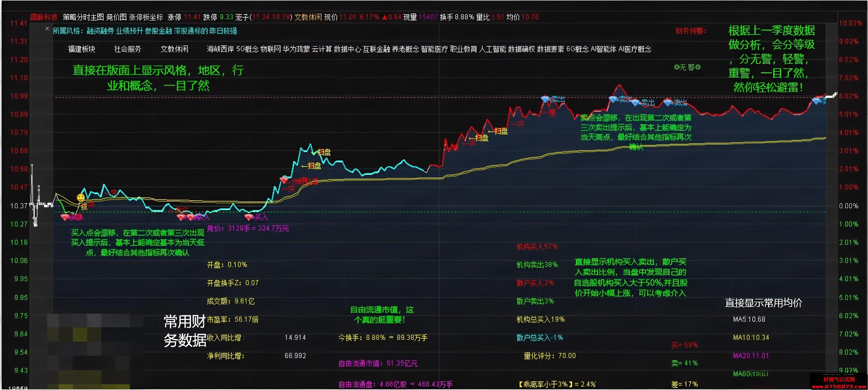Click the rightmost blue diamond sell icon
Screen dimensions: 868x390
(816, 101)
